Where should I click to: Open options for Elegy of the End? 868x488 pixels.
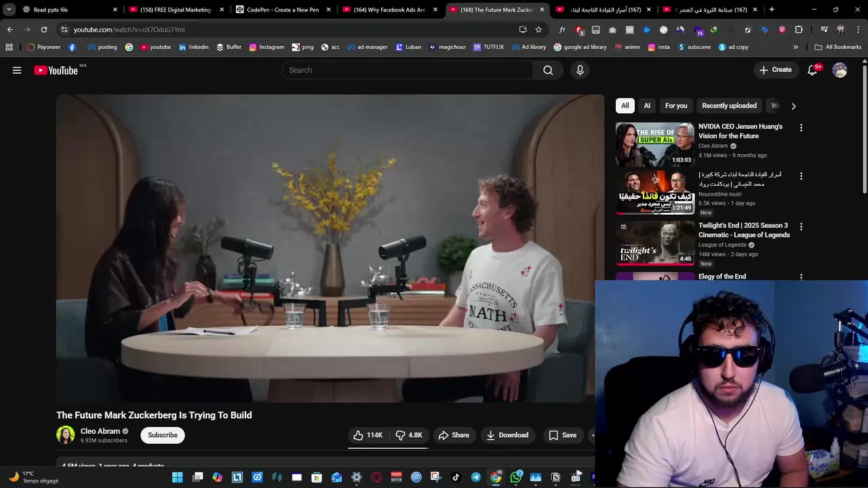(x=801, y=277)
